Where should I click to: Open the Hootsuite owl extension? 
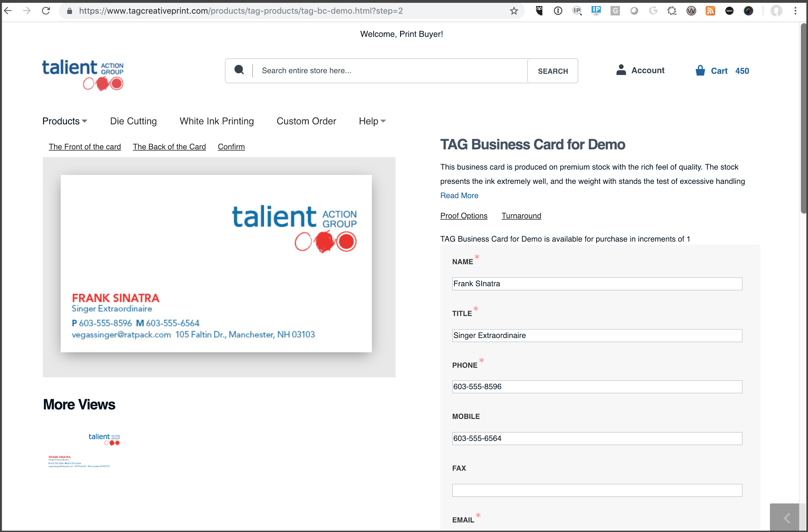click(x=539, y=11)
